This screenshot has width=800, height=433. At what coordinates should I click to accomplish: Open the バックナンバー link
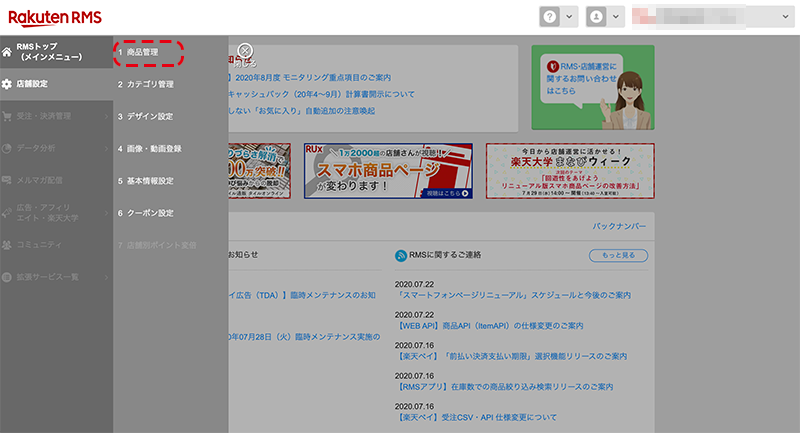tap(619, 226)
